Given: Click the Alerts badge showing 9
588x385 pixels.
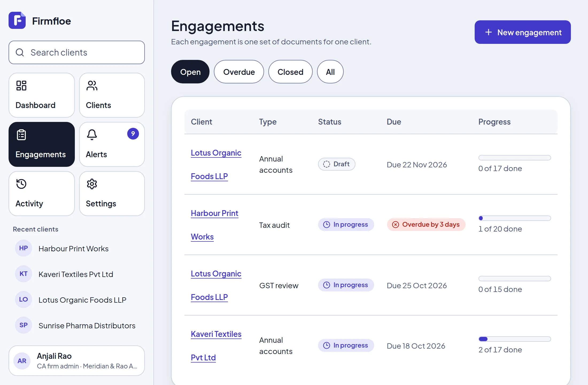Looking at the screenshot, I should click(133, 134).
